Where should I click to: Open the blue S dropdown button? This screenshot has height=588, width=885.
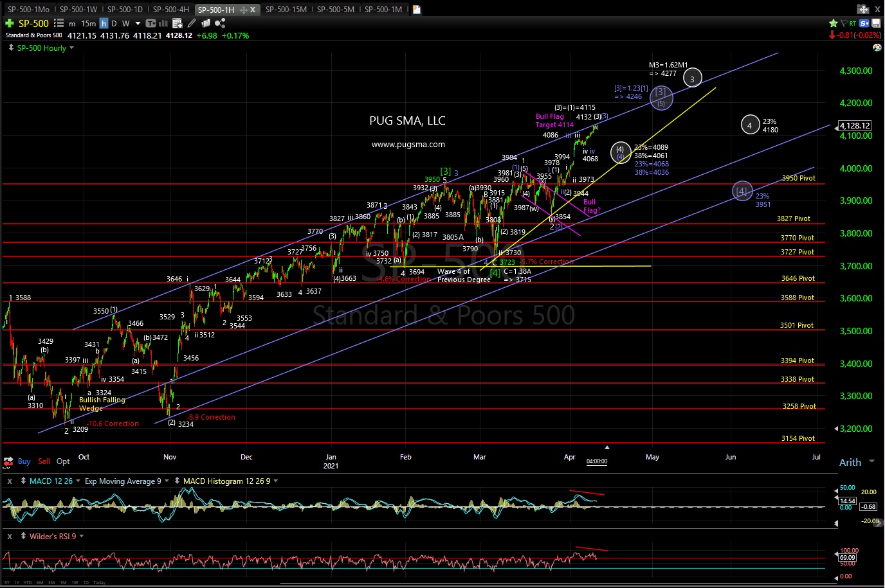[x=864, y=23]
